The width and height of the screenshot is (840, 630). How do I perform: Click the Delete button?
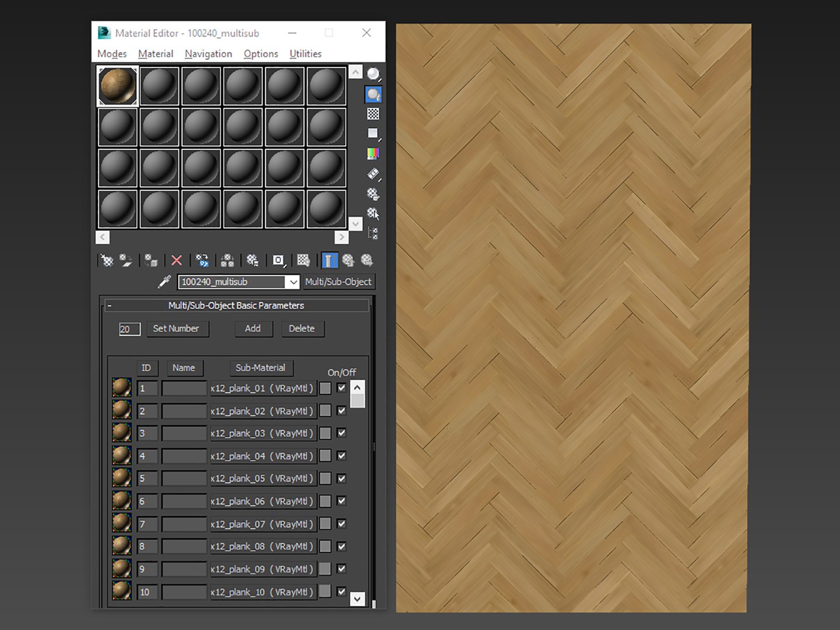(301, 328)
